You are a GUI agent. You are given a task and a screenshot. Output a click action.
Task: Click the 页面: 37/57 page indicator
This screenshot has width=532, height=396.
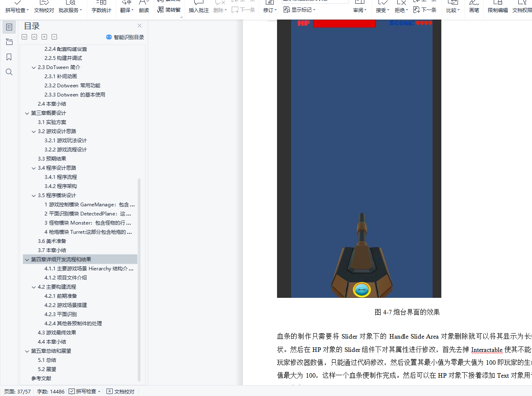(17, 391)
